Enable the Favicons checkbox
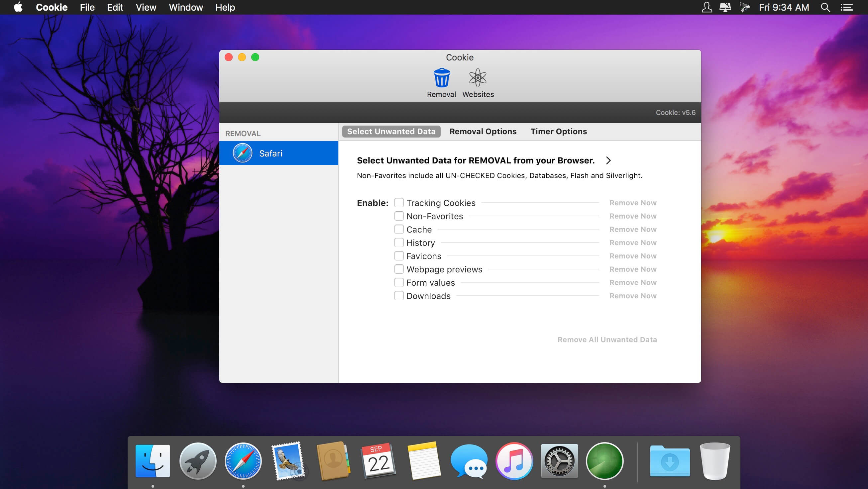Screen dimensions: 868x489 pyautogui.click(x=399, y=256)
